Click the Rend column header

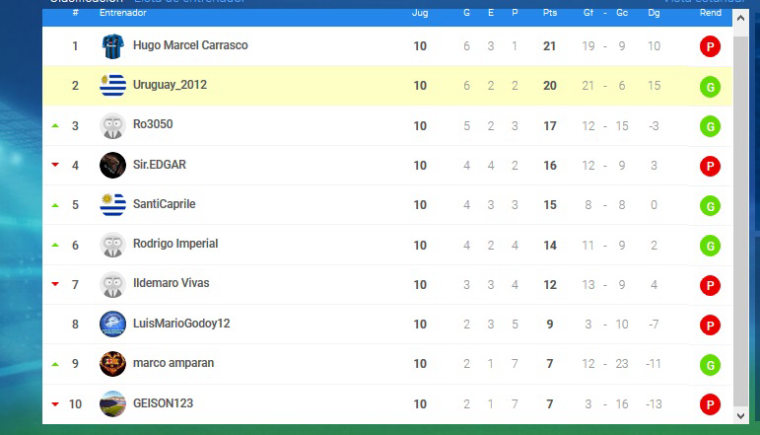coord(711,13)
